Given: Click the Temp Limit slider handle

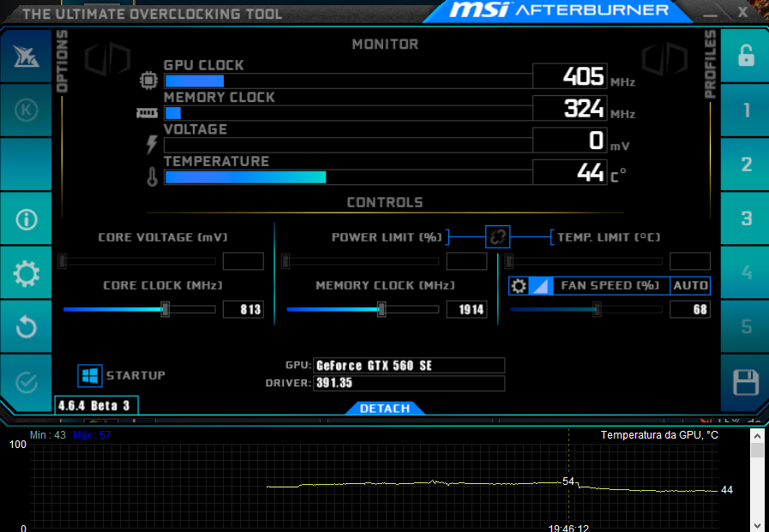Looking at the screenshot, I should click(x=508, y=261).
